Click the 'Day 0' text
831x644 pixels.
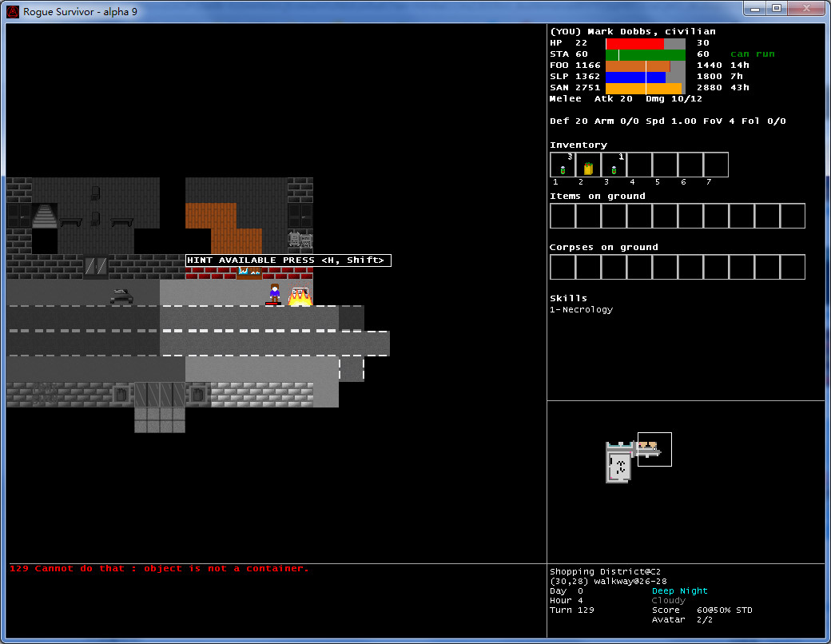(566, 591)
